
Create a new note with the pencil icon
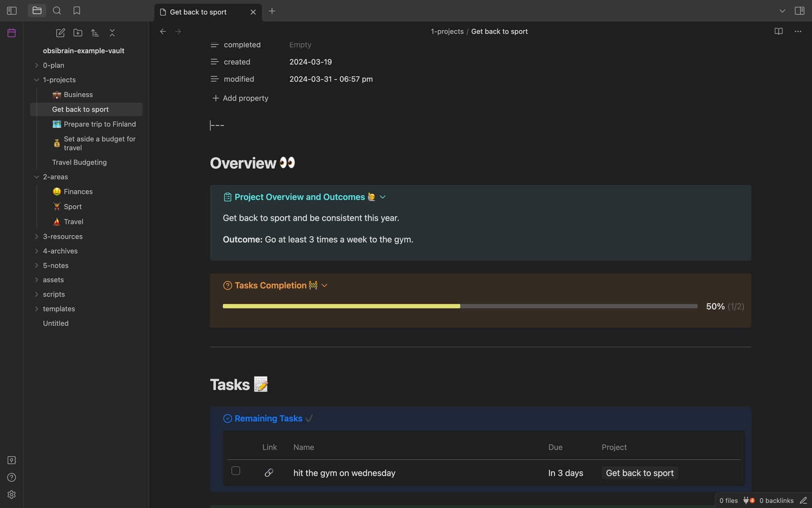(x=60, y=33)
